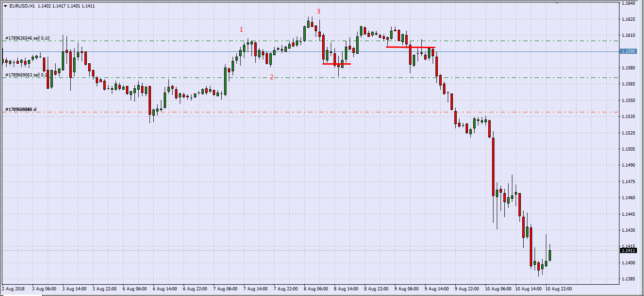Click the highlighted blue 1.1595 price tag
The width and height of the screenshot is (644, 296).
(x=628, y=51)
